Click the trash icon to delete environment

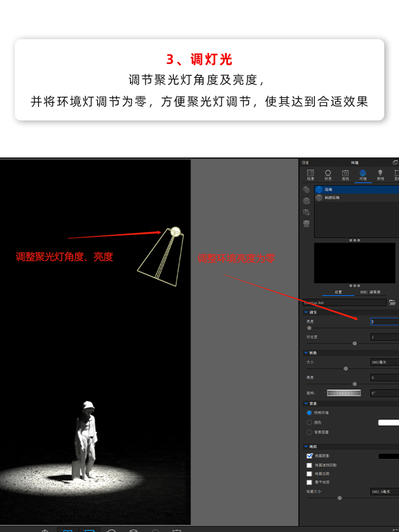(306, 223)
